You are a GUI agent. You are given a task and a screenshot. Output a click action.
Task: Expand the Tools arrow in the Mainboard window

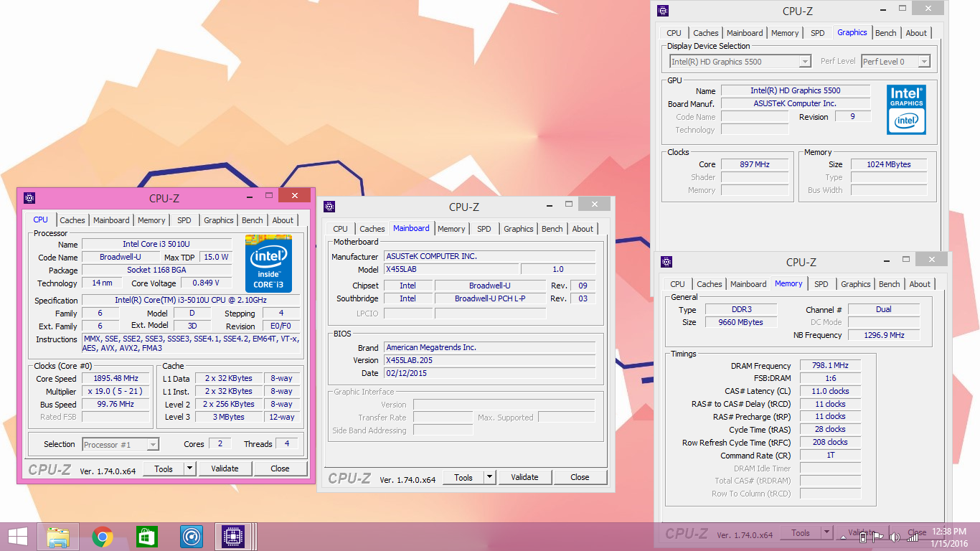[489, 477]
